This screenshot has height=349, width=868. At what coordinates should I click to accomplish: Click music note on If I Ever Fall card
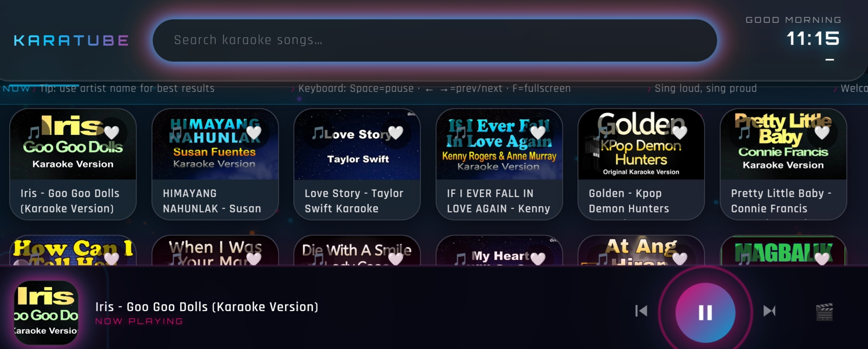tap(460, 133)
